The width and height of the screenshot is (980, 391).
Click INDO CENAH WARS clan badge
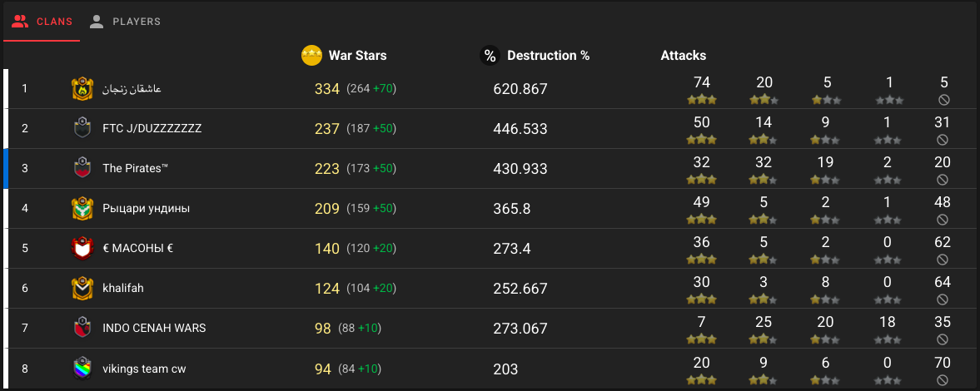(x=82, y=328)
